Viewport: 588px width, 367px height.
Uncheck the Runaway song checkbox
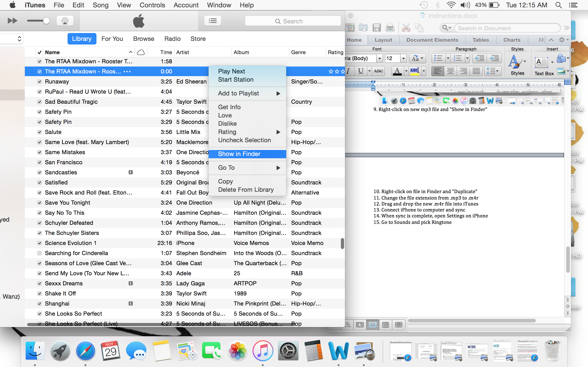coord(39,82)
